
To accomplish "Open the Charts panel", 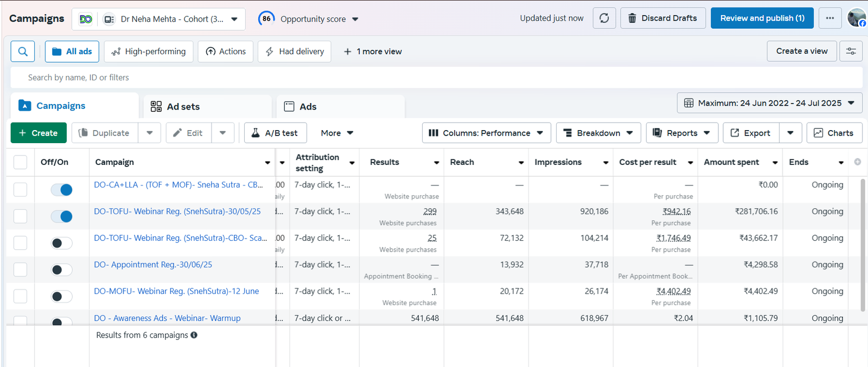I will 834,133.
